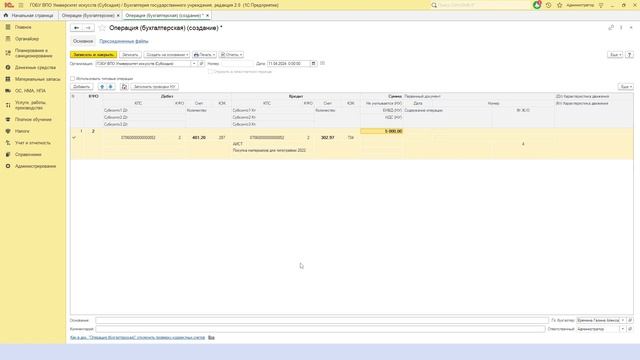This screenshot has width=640, height=360.
Task: Click the form's link icon at top right
Action: pos(611,28)
